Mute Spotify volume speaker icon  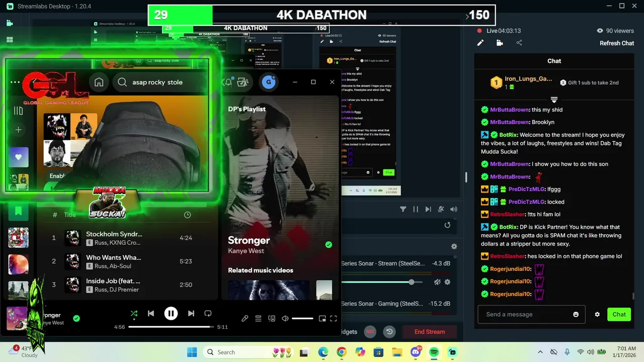click(285, 318)
